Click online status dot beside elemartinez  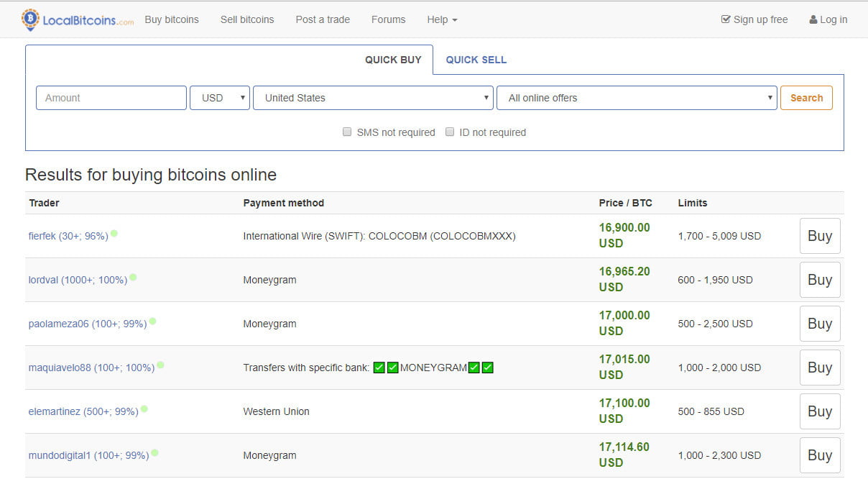point(144,409)
